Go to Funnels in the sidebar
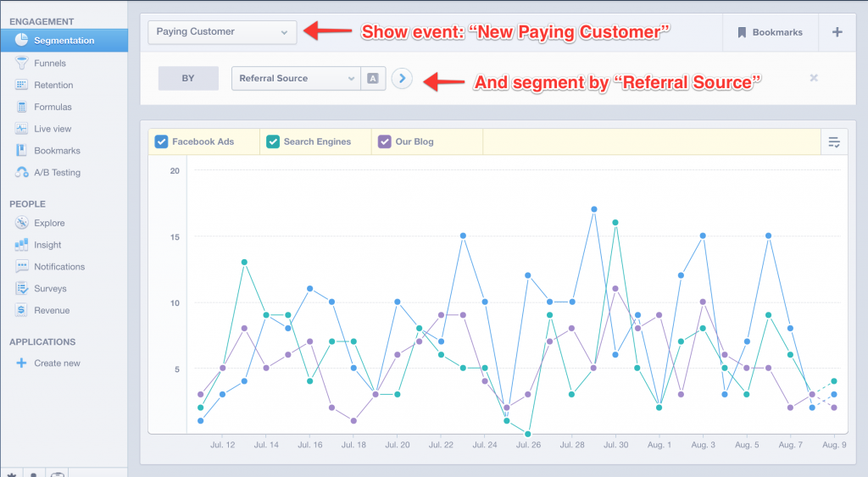Image resolution: width=868 pixels, height=477 pixels. (50, 63)
